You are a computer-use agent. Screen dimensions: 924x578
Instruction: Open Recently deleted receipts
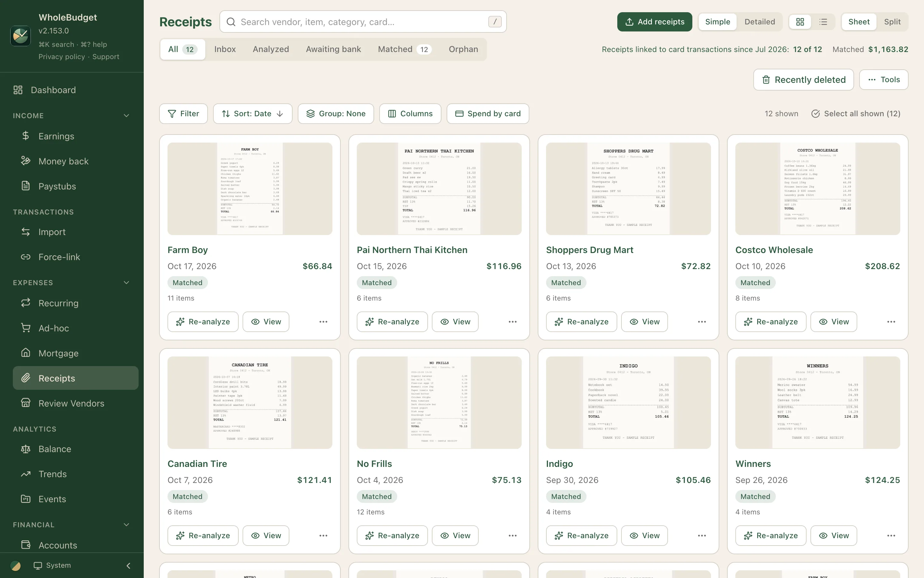[x=804, y=80]
